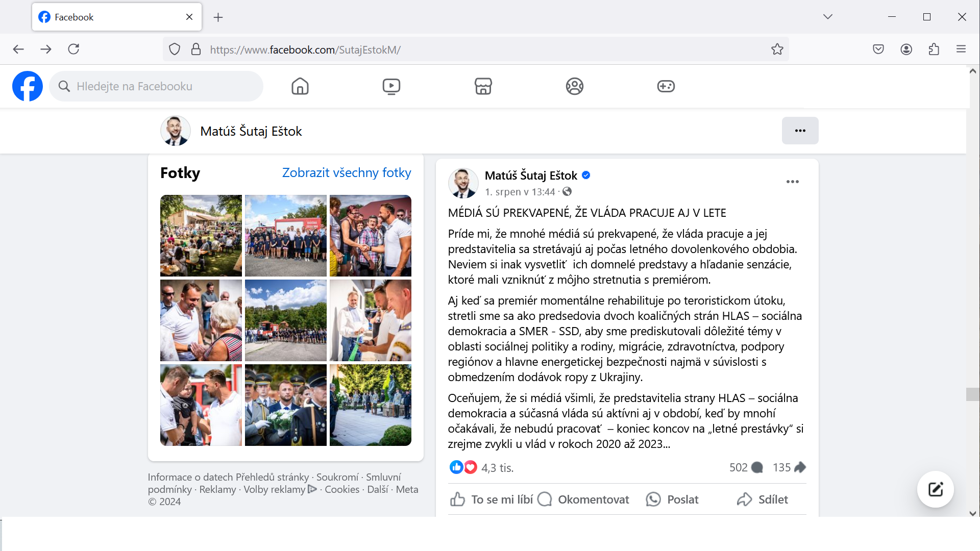Click the Facebook logo
The width and height of the screenshot is (980, 551).
point(28,86)
